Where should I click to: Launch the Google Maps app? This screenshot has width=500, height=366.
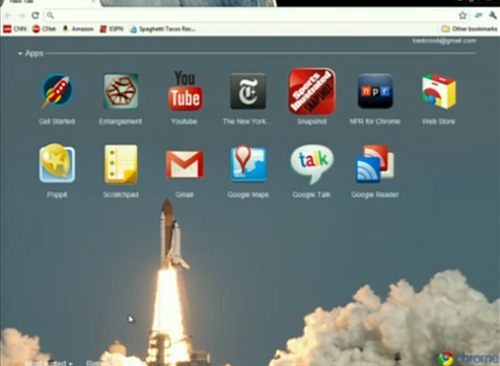248,164
